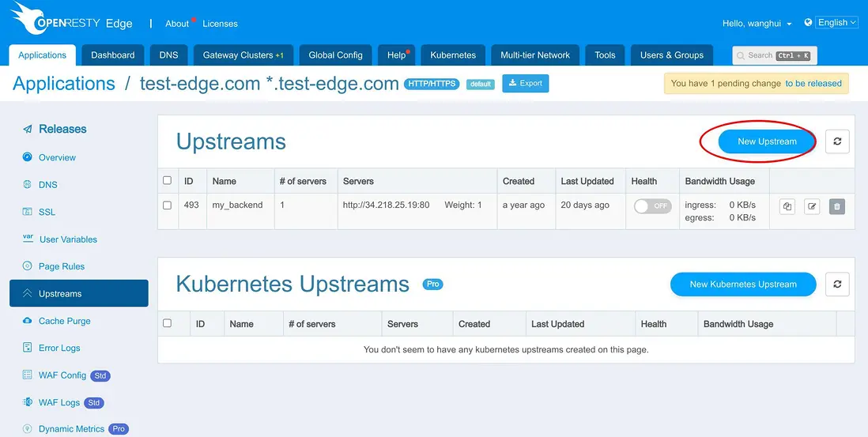This screenshot has height=437, width=868.
Task: Follow the 'to be released' link
Action: (x=813, y=84)
